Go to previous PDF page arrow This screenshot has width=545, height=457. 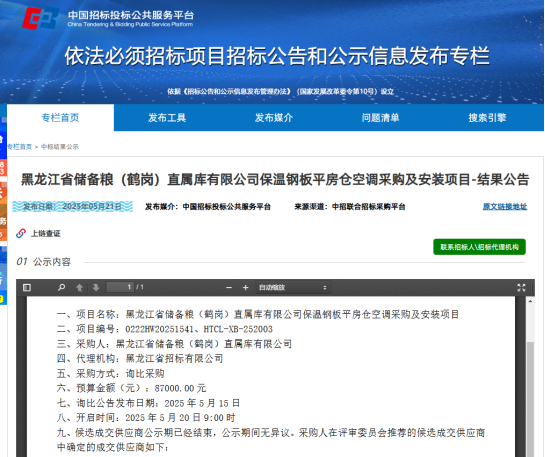click(x=79, y=287)
